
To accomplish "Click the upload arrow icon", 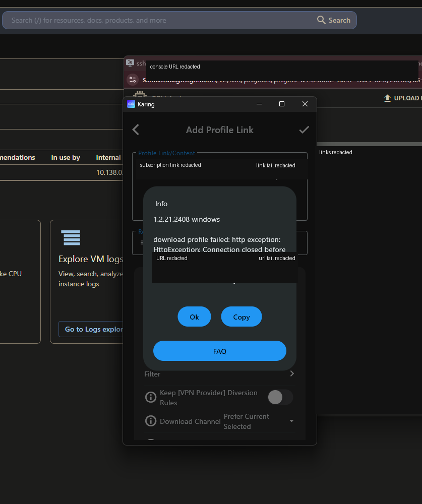I will tap(387, 98).
